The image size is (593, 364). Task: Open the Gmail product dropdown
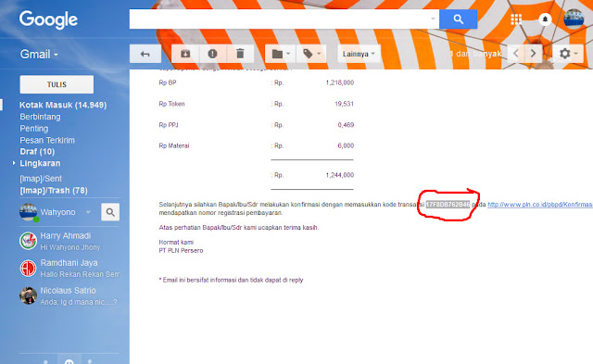click(x=39, y=55)
